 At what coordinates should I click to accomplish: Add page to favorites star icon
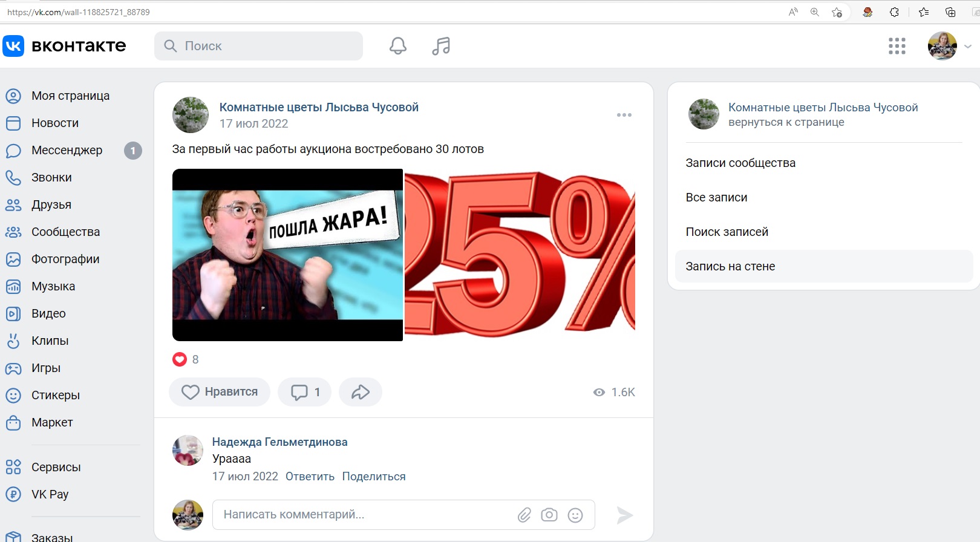pyautogui.click(x=837, y=12)
